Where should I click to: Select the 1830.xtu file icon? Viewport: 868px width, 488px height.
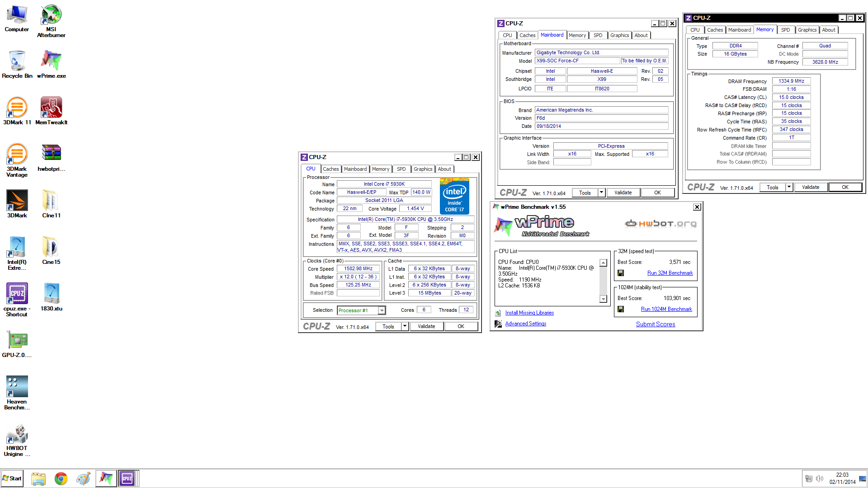(x=51, y=297)
